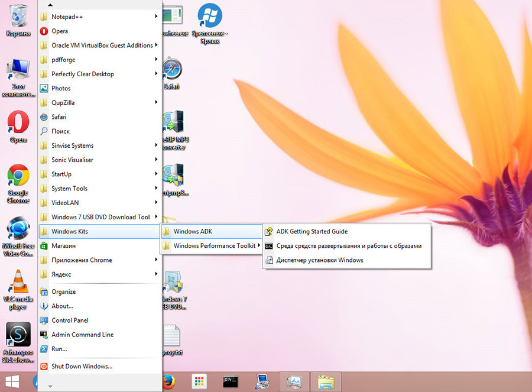
Task: Launch Среда средств развертывания и работы с образами
Action: point(347,246)
